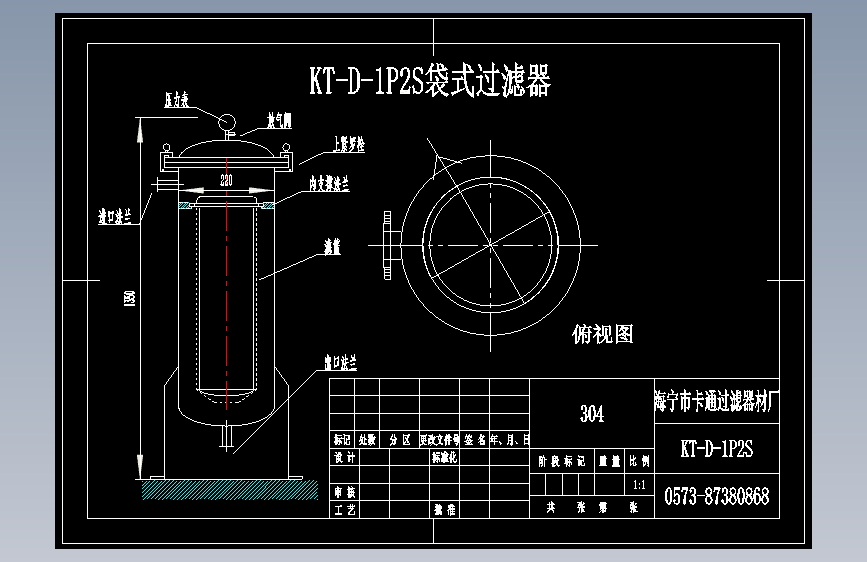Click the drawing title 'KT-D-1P2S袋式过滤器'
Viewport: 867px width, 562px height.
pyautogui.click(x=430, y=81)
